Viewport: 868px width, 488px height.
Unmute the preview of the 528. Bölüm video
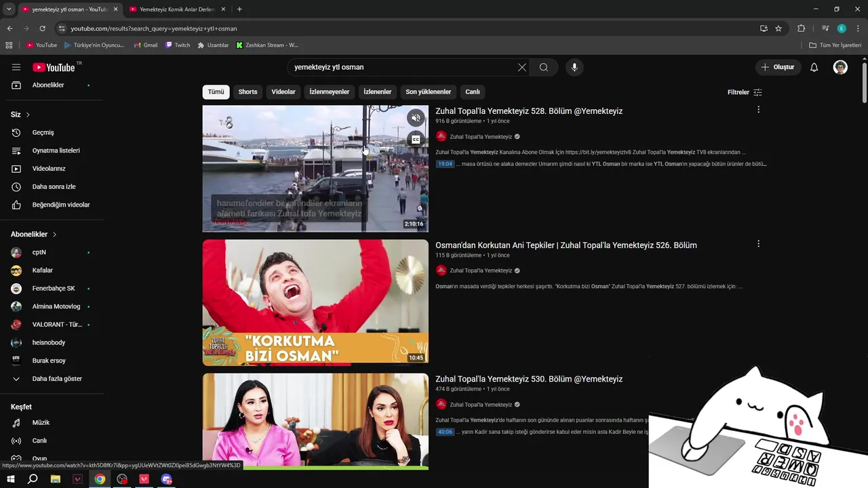click(x=416, y=118)
